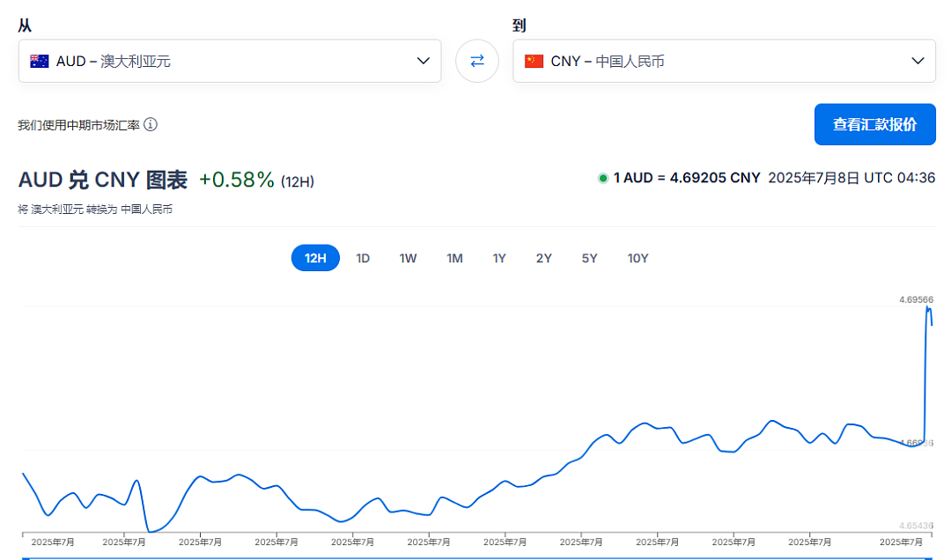Switch chart to the 1D range
The width and height of the screenshot is (951, 560).
pyautogui.click(x=363, y=258)
